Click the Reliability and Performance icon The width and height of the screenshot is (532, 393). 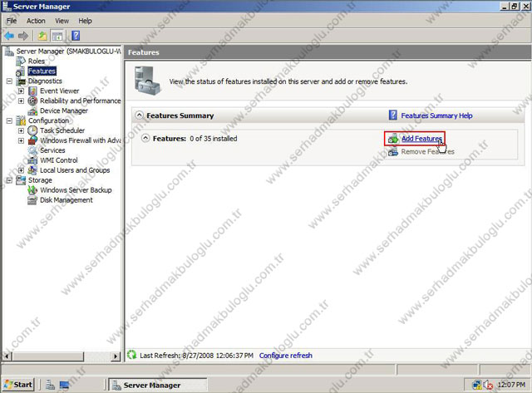pyautogui.click(x=32, y=101)
